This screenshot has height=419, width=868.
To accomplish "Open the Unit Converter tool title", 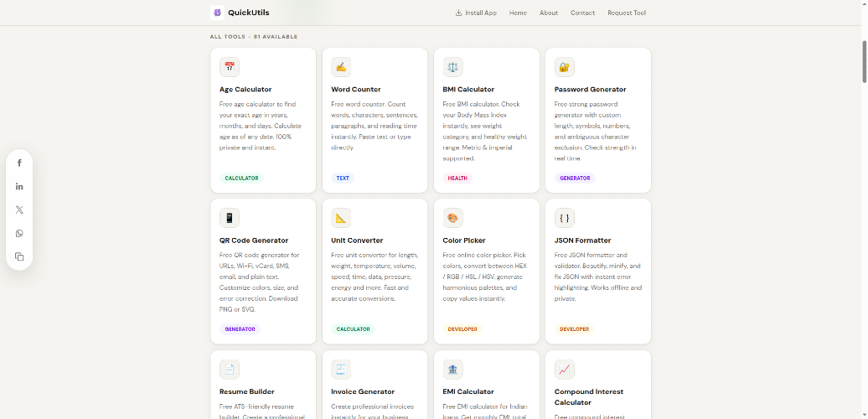I will (357, 241).
